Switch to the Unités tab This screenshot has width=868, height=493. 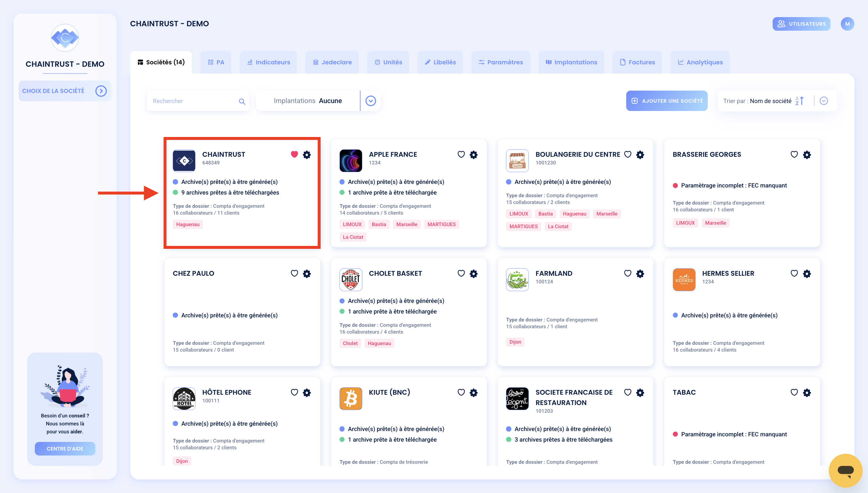point(388,62)
